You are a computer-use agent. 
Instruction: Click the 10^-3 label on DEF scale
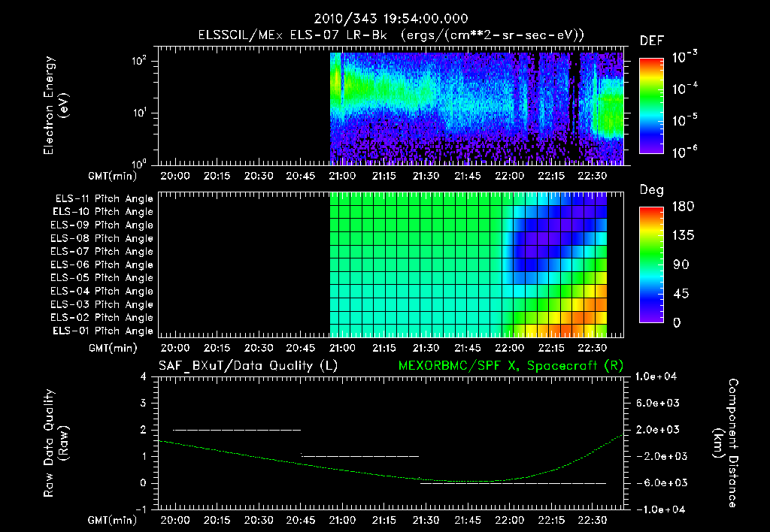(x=684, y=57)
